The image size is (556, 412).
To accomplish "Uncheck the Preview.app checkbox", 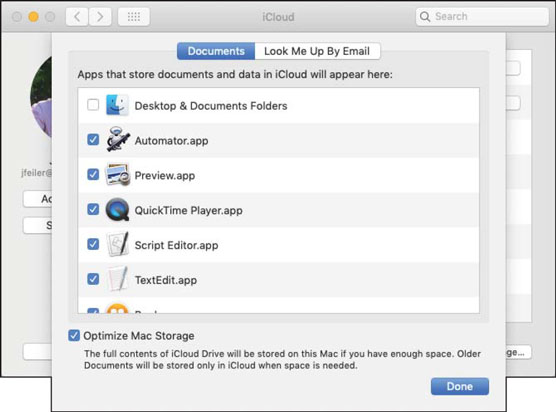I will (93, 174).
